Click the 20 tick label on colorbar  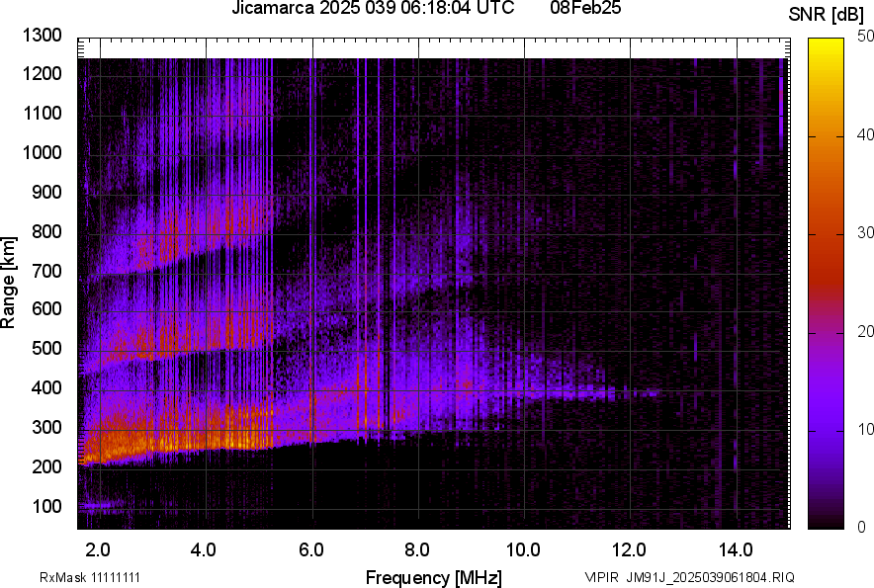(x=865, y=331)
